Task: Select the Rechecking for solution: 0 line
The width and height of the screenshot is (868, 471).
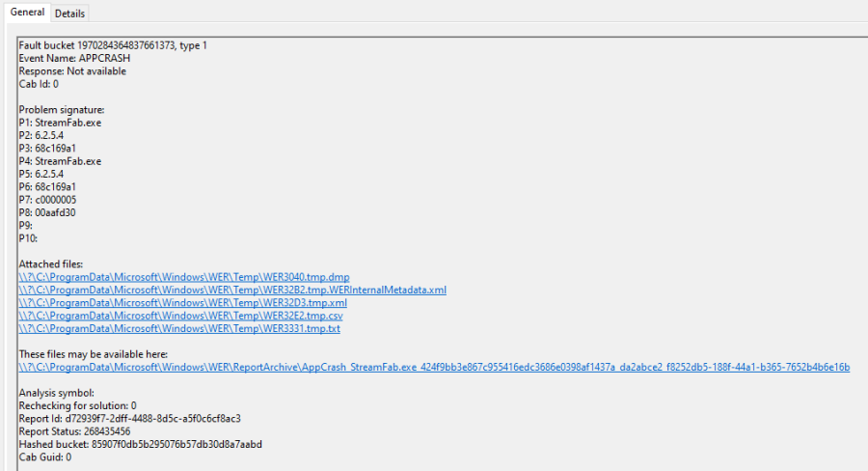Action: coord(77,405)
